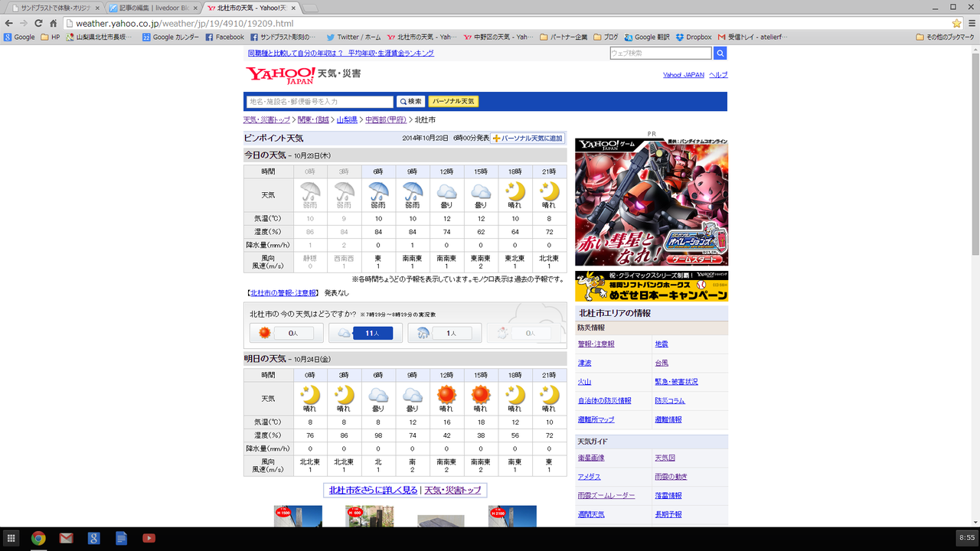The image size is (980, 551).
Task: Open the その他のブックマーク folder
Action: pyautogui.click(x=945, y=37)
